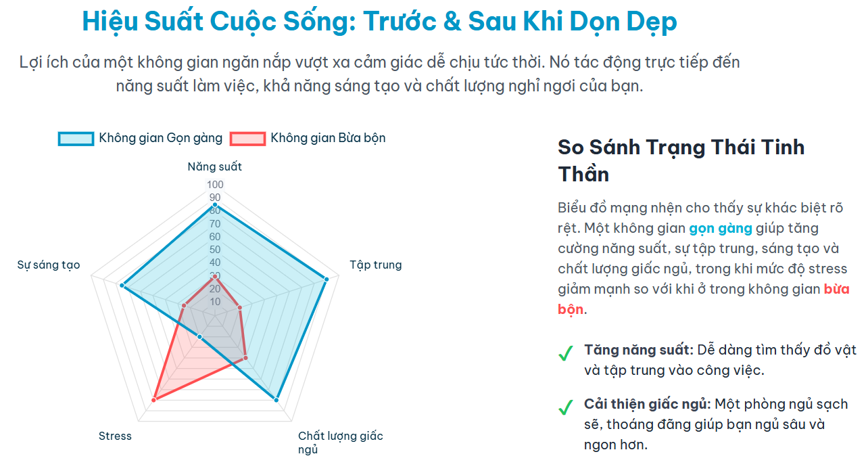Click the blue Gọn gàng legend color box
The width and height of the screenshot is (868, 473).
(x=76, y=138)
